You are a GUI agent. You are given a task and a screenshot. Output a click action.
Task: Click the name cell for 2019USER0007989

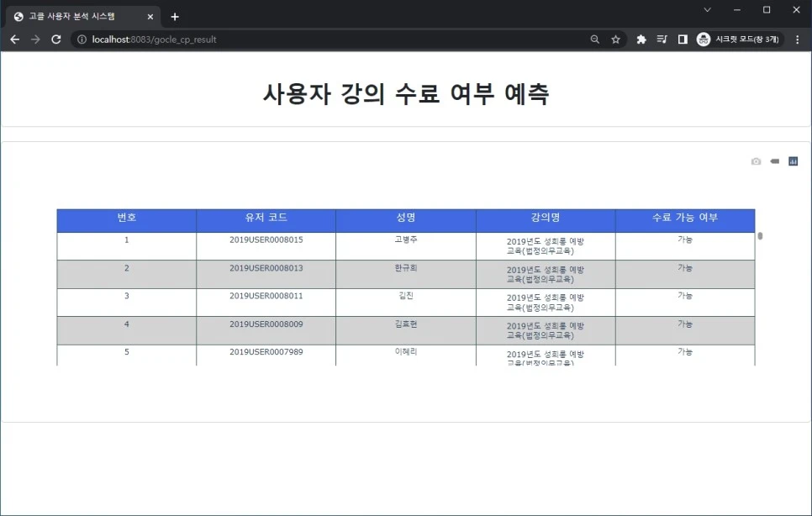click(406, 355)
